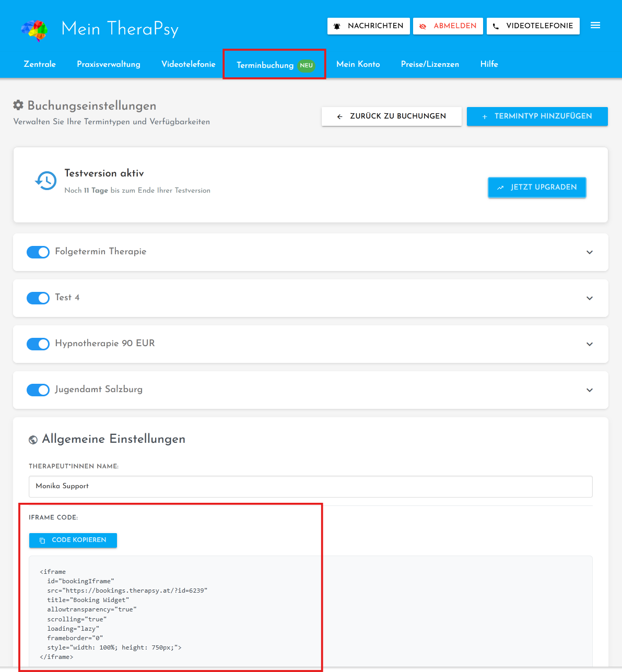Go to Mein Konto tab
Viewport: 622px width, 672px height.
(x=358, y=64)
